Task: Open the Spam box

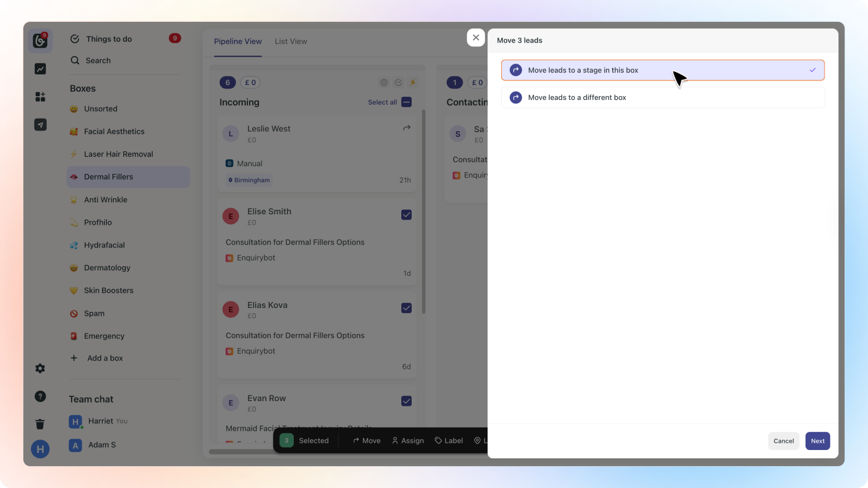Action: point(128,314)
